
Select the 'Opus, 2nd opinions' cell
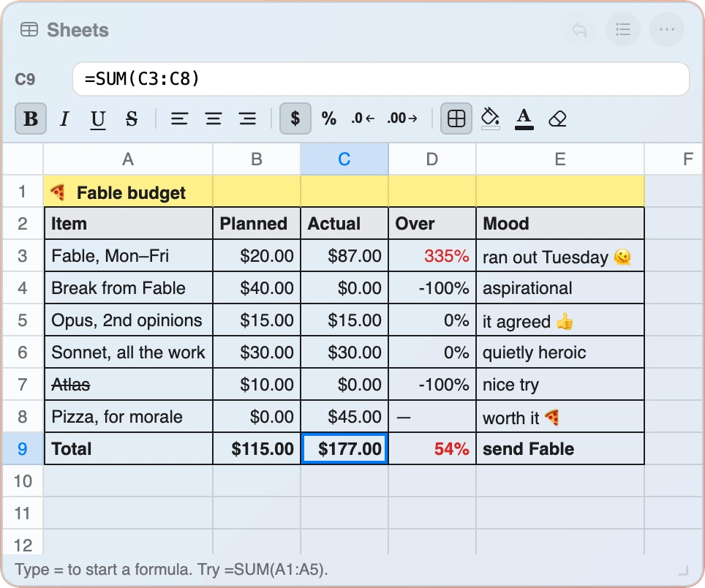click(x=128, y=320)
